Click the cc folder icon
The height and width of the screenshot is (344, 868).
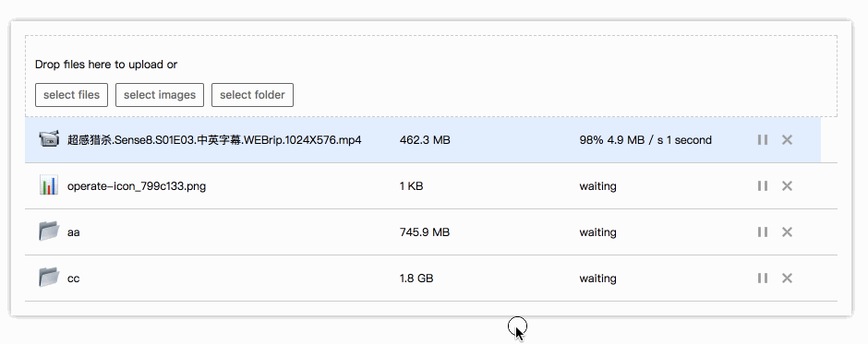(49, 277)
